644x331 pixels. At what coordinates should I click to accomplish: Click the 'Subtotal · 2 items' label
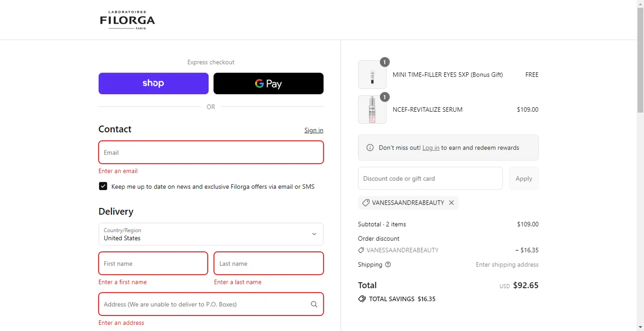point(382,224)
